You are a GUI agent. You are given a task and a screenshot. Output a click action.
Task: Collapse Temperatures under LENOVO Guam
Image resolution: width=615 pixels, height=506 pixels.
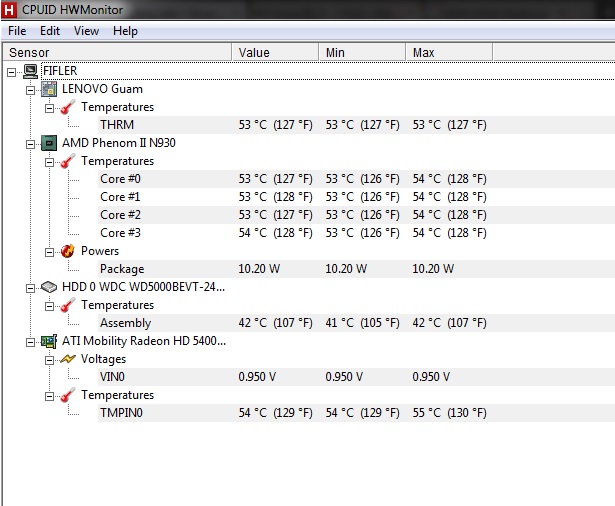click(49, 108)
